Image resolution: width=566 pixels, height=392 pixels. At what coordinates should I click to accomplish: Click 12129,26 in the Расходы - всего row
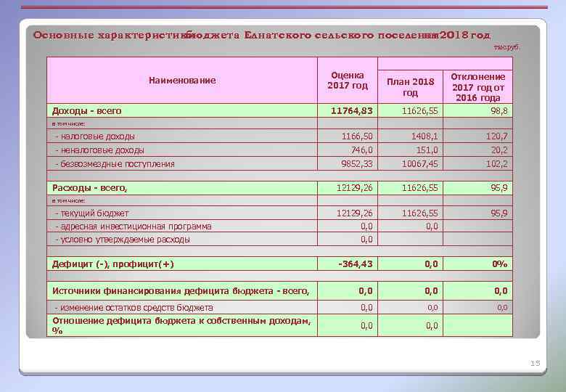(x=354, y=188)
